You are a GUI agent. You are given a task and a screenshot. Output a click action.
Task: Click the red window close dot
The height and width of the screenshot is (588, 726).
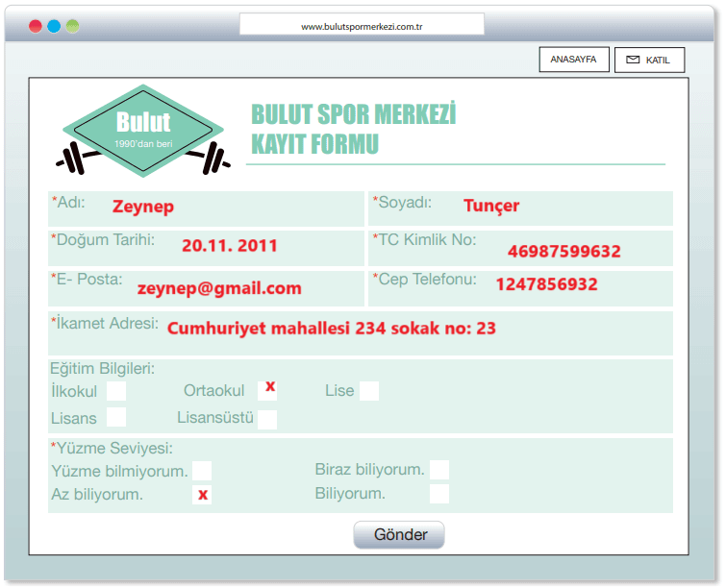[x=36, y=26]
